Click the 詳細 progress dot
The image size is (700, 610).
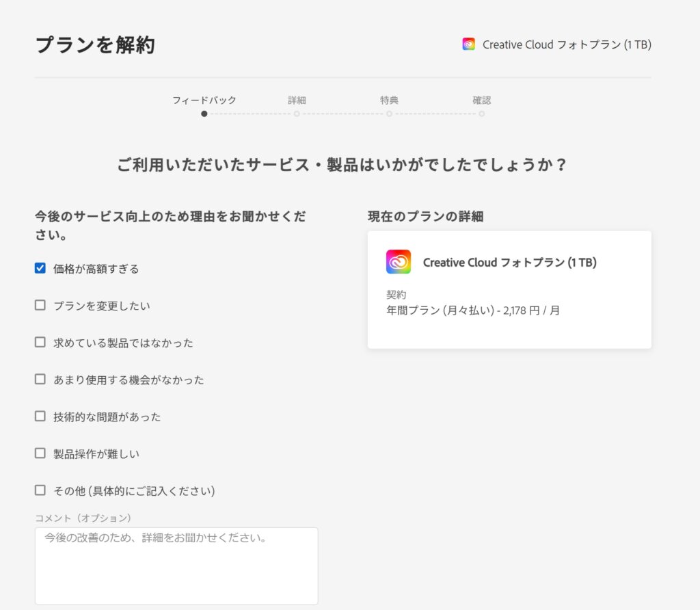pyautogui.click(x=297, y=114)
